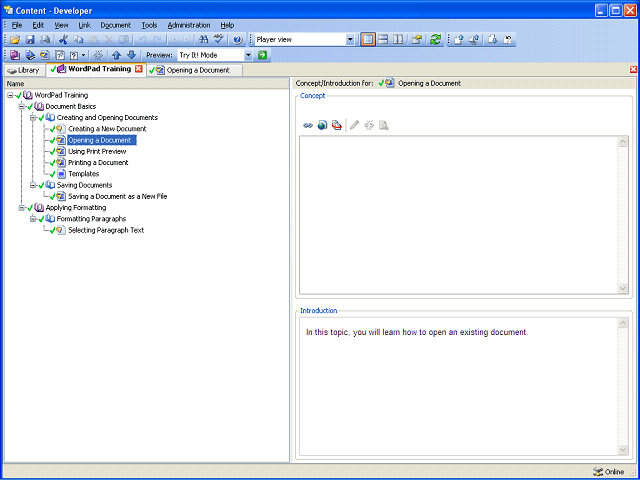Click the Link Existing Document icon
This screenshot has height=480, width=640.
[60, 55]
